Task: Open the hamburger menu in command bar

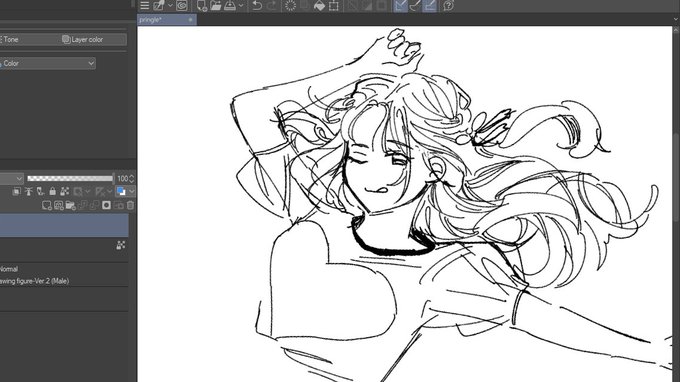Action: point(144,5)
